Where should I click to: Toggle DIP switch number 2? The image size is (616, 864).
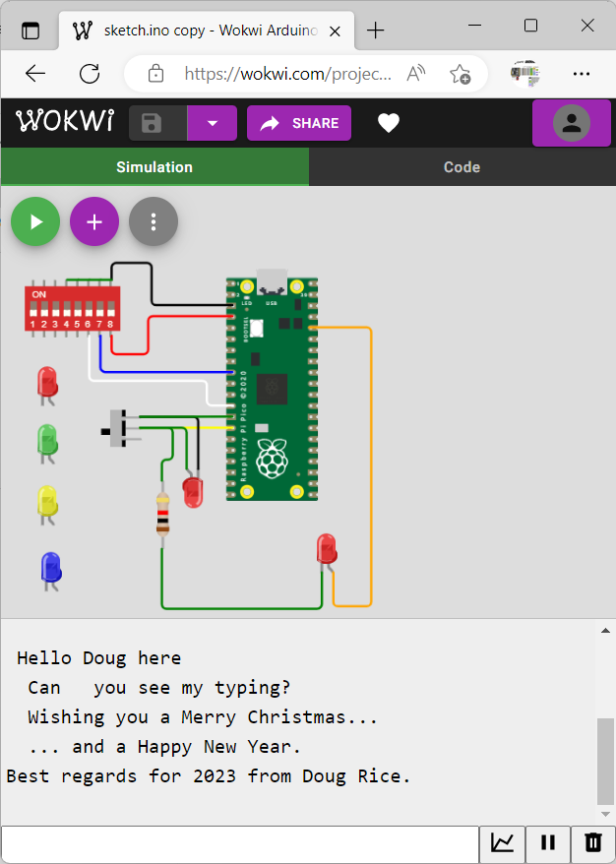pos(44,309)
